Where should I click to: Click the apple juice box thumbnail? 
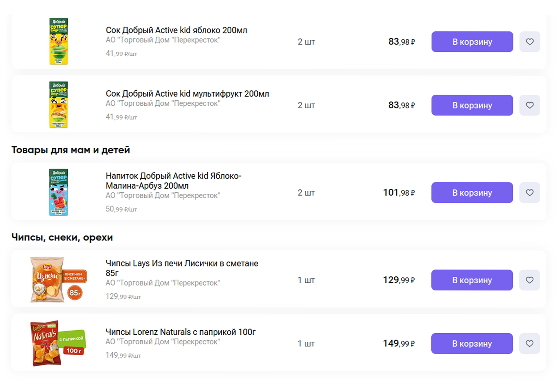[x=59, y=41]
